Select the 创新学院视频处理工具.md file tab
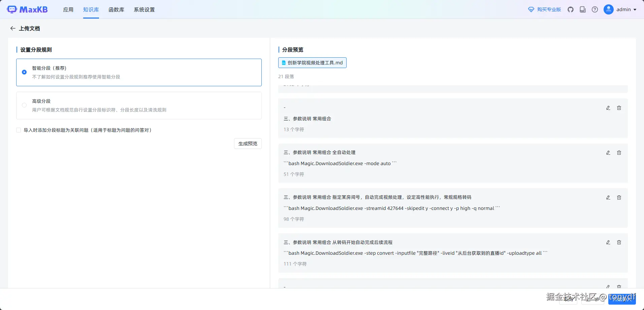Image resolution: width=644 pixels, height=310 pixels. point(312,63)
